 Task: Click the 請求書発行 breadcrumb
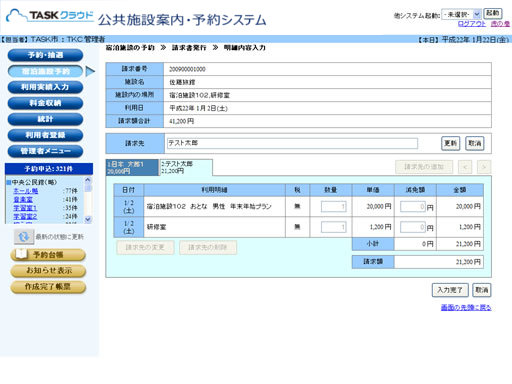tap(189, 48)
